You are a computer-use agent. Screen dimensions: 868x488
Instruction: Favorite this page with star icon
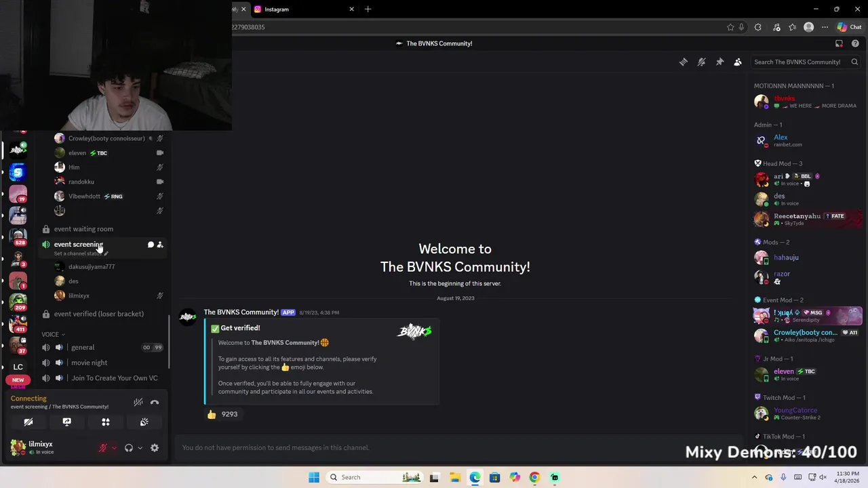pos(730,27)
